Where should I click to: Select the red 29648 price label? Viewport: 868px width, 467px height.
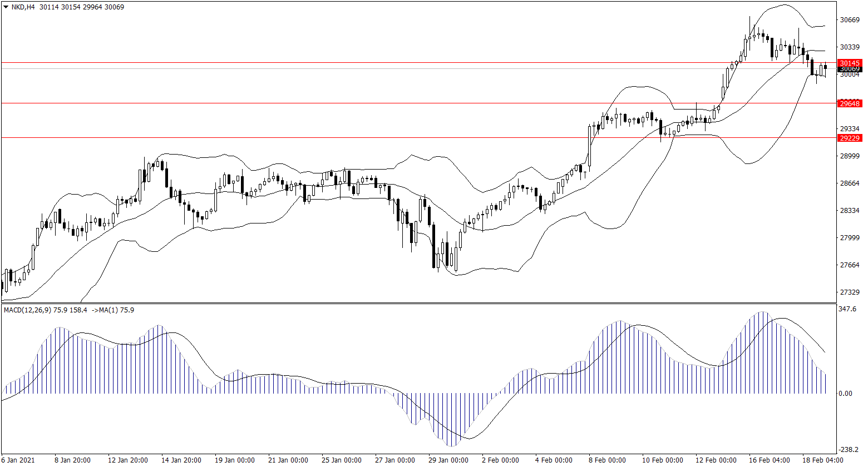tap(850, 103)
